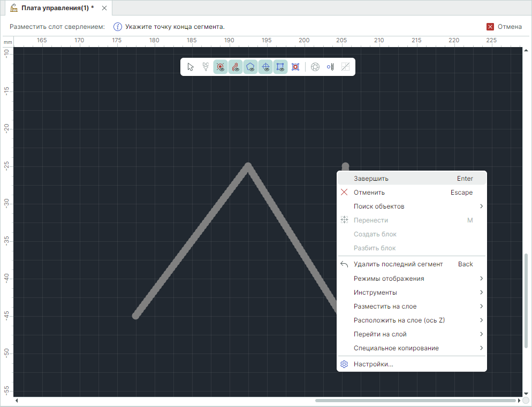Click the drill bit tool icon
This screenshot has height=407, width=532.
pos(330,67)
